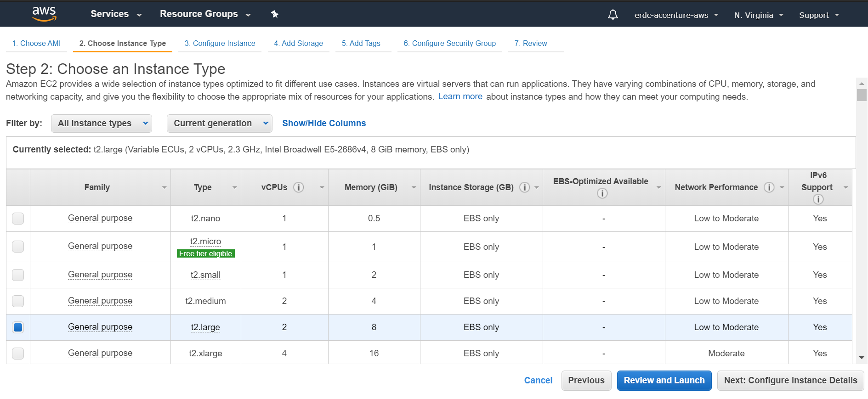Viewport: 868px width, 399px height.
Task: Uncheck the selected t2.large row
Action: click(18, 327)
